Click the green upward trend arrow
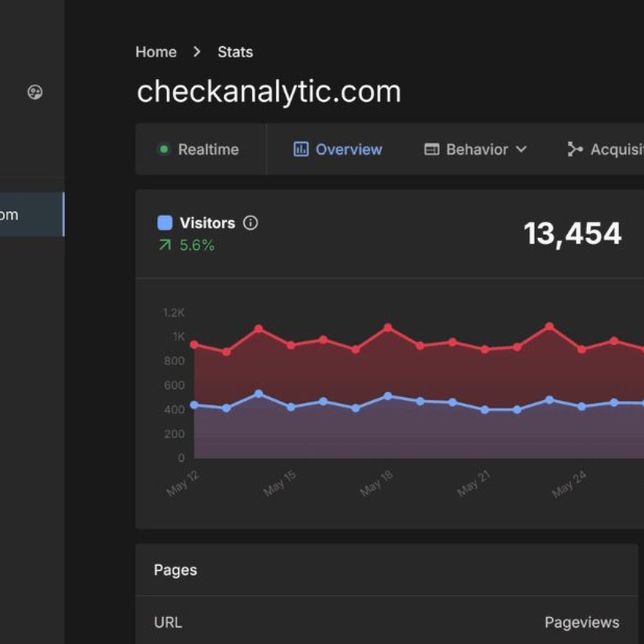644x644 pixels. coord(165,245)
